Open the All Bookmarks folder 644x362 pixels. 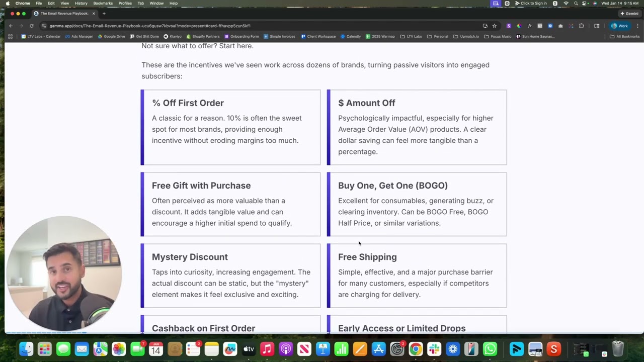point(624,36)
